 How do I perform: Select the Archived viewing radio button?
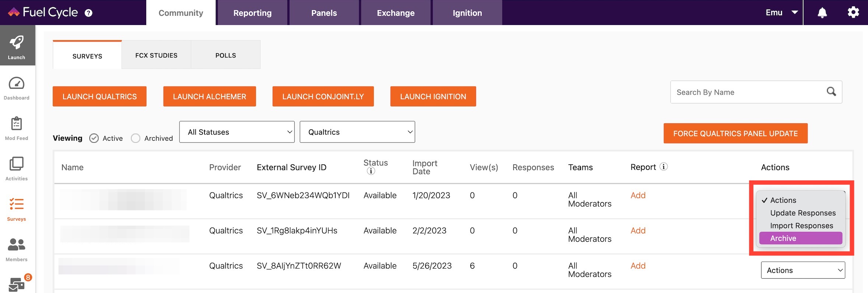pyautogui.click(x=136, y=138)
